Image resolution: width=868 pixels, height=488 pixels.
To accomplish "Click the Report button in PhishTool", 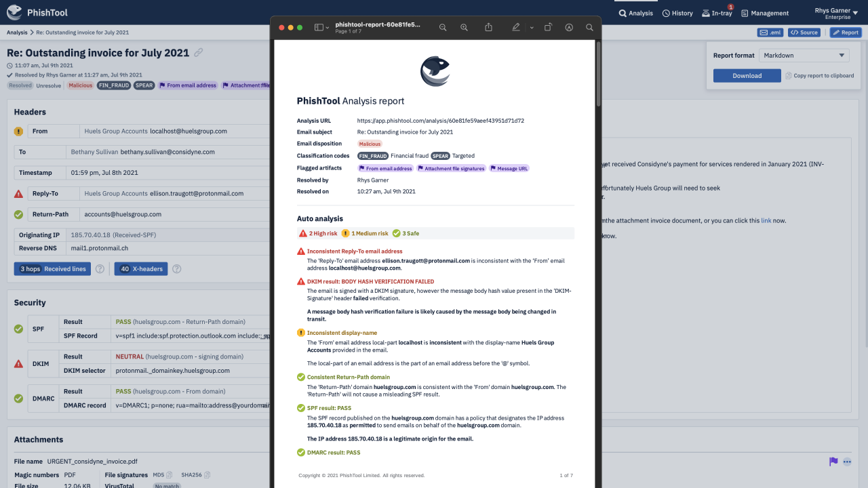I will (846, 33).
